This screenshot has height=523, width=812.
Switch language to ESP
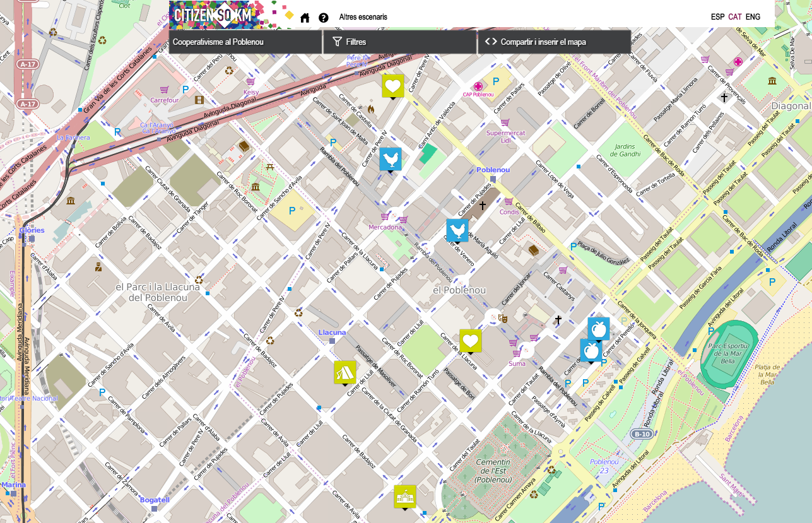click(717, 17)
